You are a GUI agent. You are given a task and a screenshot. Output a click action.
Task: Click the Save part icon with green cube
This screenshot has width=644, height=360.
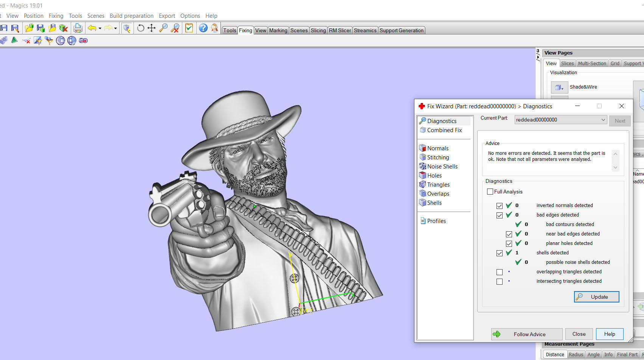(x=41, y=28)
